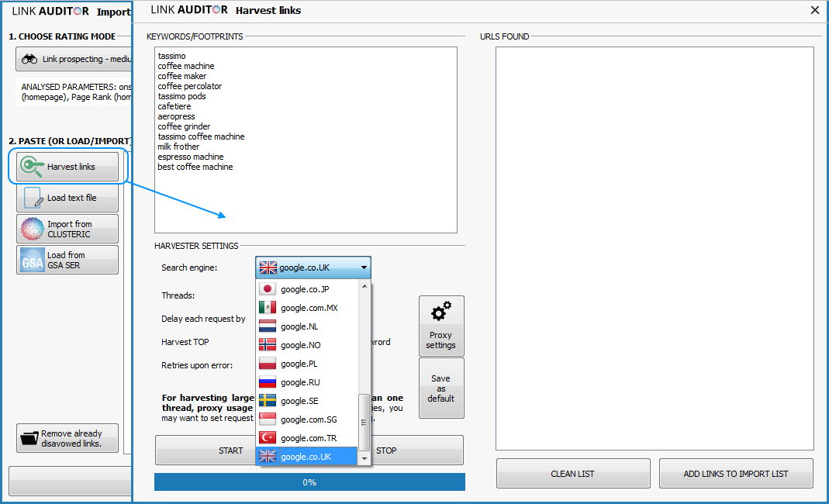This screenshot has width=829, height=504.
Task: Click the binoculars icon in rating mode
Action: [x=29, y=59]
